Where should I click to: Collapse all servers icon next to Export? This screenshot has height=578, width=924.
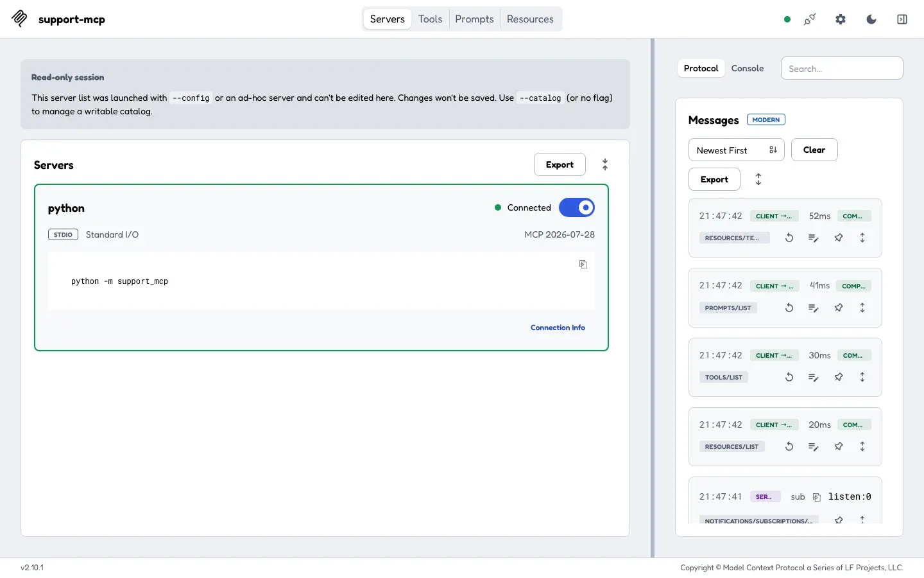(x=605, y=164)
